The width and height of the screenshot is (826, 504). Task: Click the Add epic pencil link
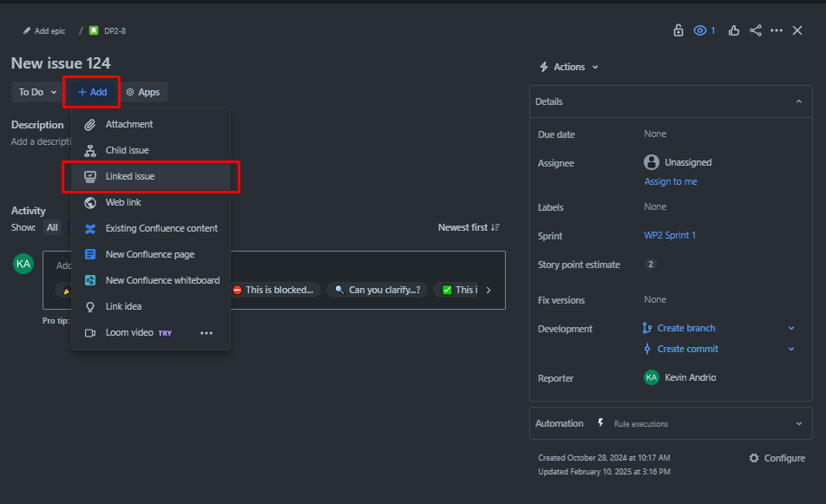pos(44,31)
